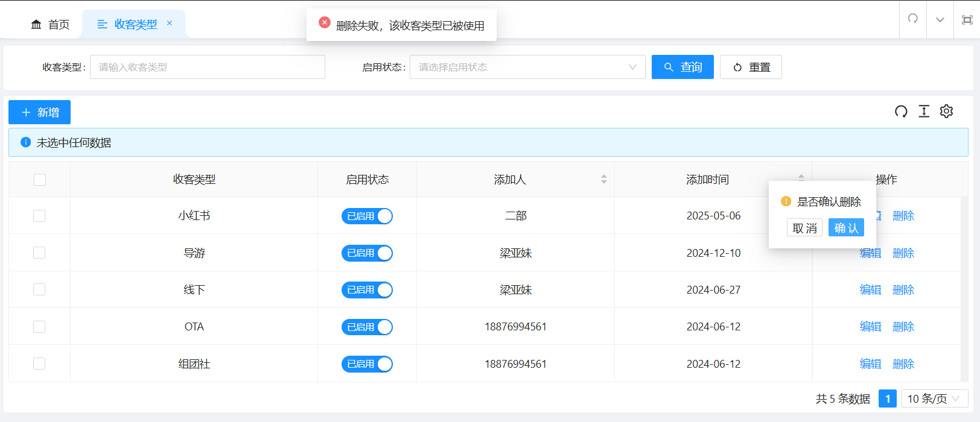Toggle the fullscreen icon in top bar
The image size is (980, 422).
pyautogui.click(x=967, y=20)
